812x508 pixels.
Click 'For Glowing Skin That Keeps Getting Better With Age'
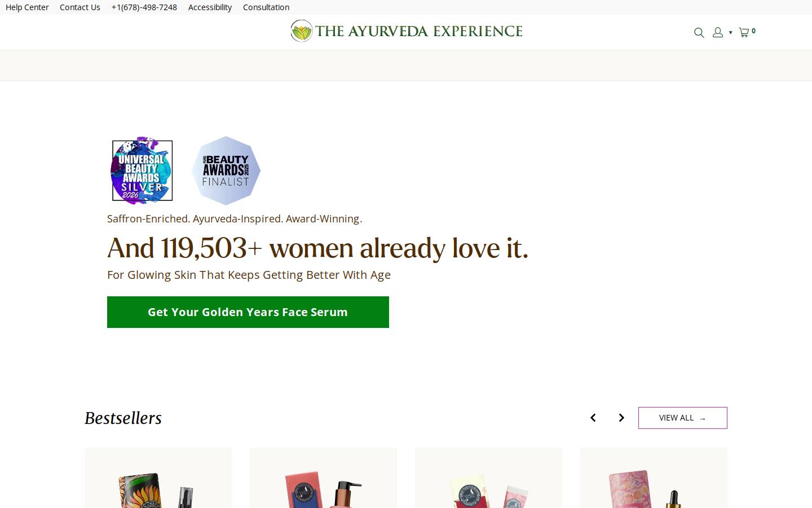(249, 275)
